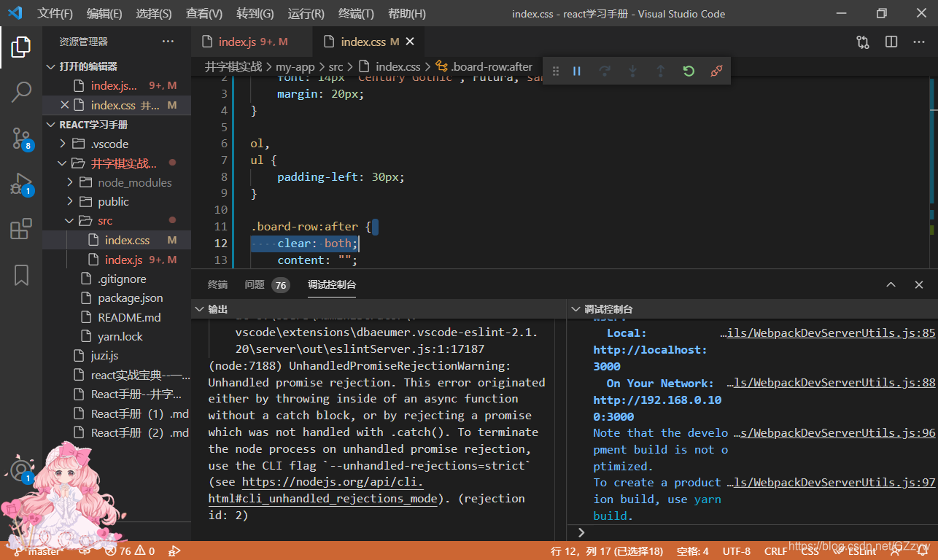This screenshot has width=938, height=560.
Task: Click the debug toolbar drag handle
Action: [x=556, y=71]
